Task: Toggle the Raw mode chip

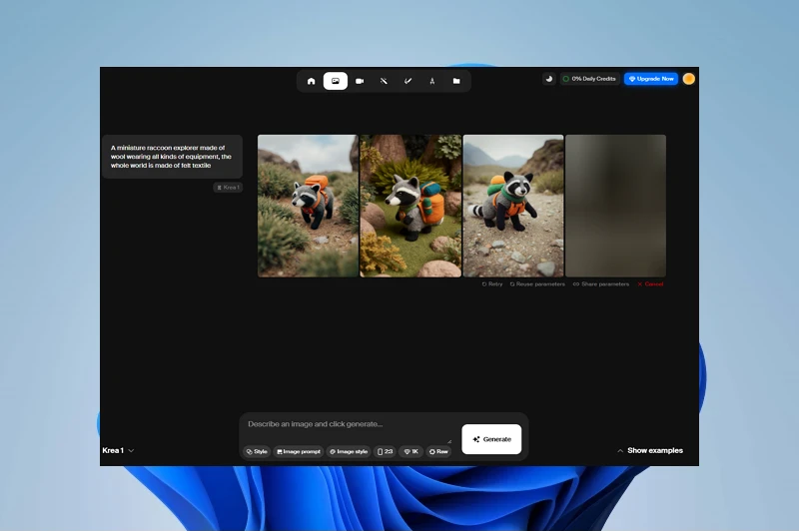Action: coord(438,451)
